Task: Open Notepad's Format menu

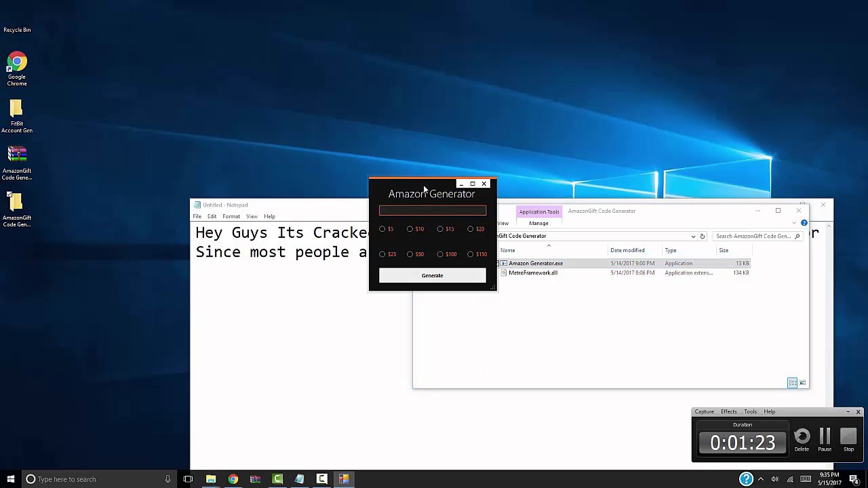Action: click(231, 216)
